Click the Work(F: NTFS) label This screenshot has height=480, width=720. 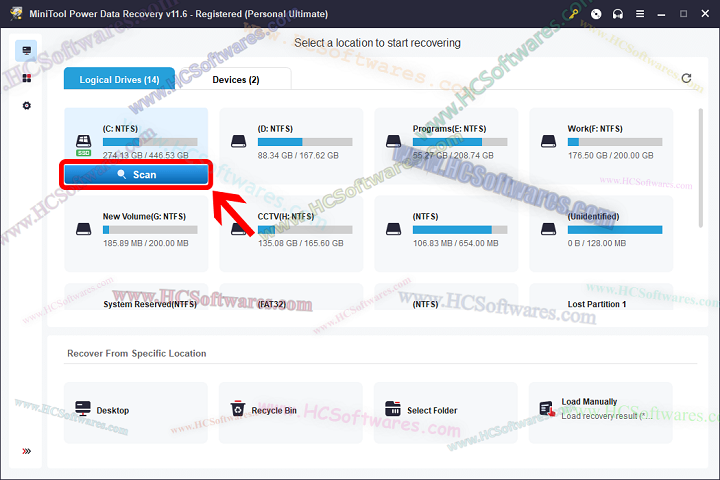595,129
